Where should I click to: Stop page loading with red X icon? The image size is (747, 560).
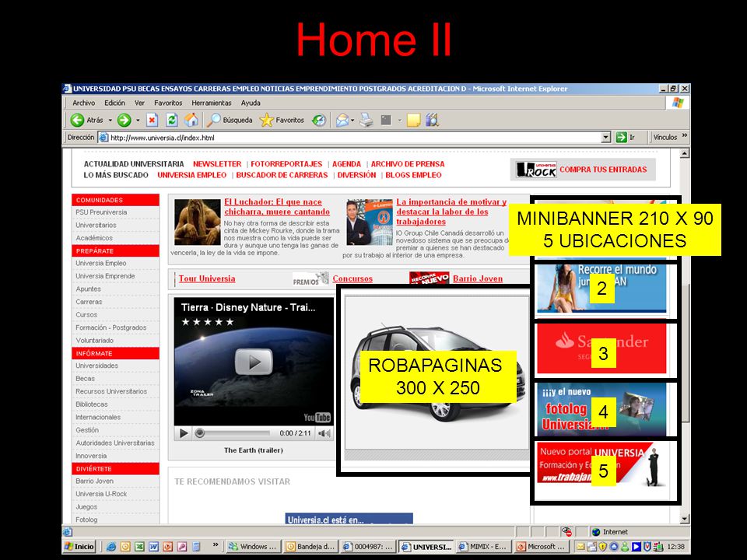152,120
